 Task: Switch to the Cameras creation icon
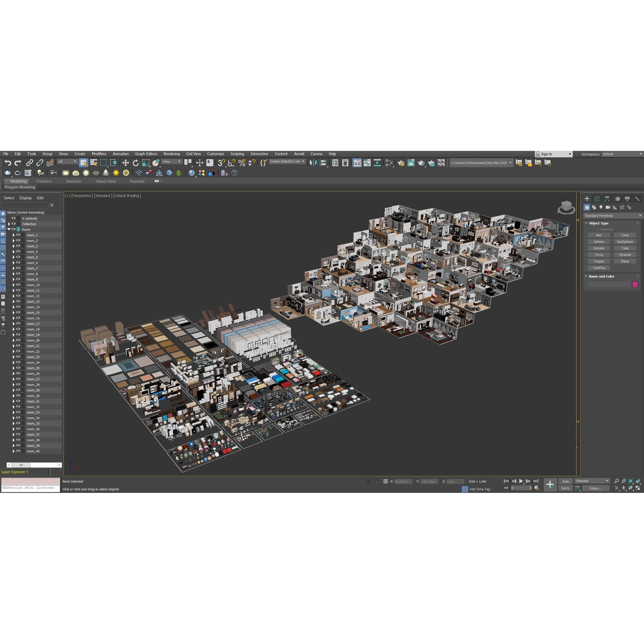coord(608,207)
